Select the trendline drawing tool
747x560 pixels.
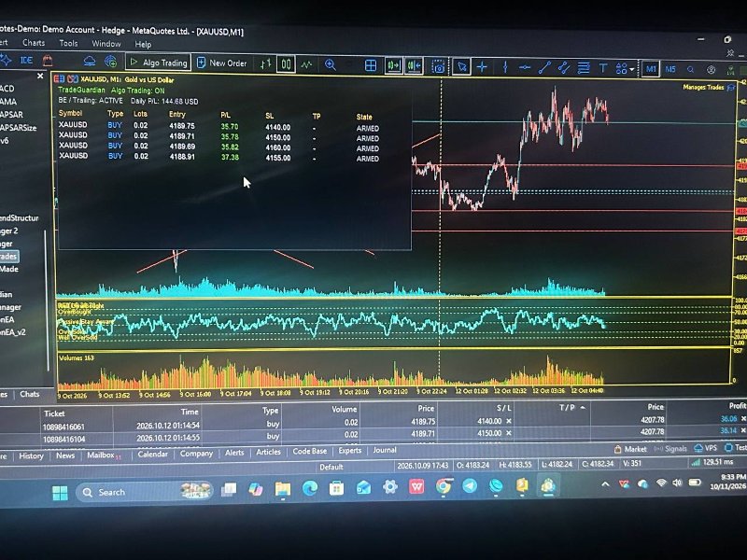(544, 68)
